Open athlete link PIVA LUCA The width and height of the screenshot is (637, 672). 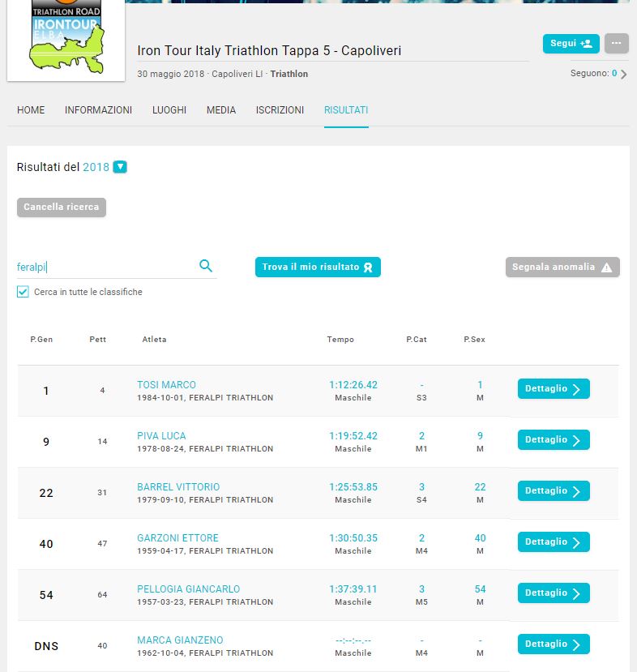(161, 436)
